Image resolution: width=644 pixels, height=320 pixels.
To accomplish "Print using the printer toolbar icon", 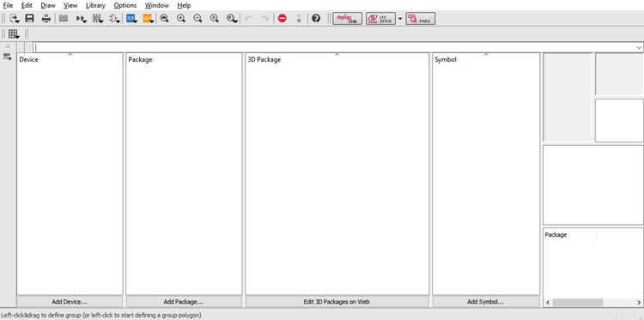I will (46, 19).
